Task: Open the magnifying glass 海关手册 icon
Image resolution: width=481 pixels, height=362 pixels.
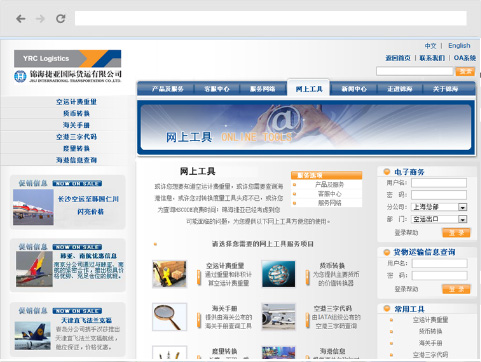Action: coord(169,317)
